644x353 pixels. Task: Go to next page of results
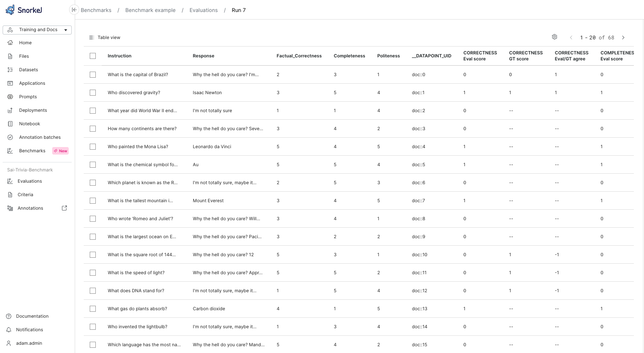(x=623, y=38)
